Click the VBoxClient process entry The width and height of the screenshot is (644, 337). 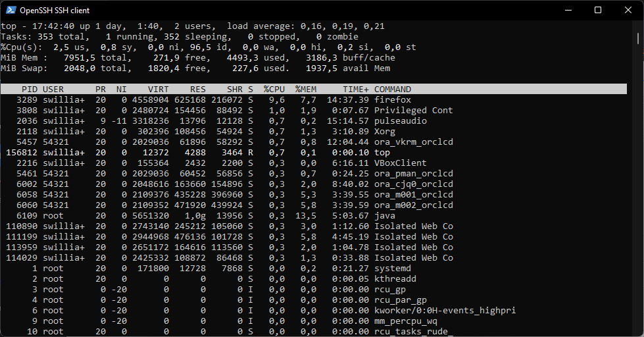[401, 163]
